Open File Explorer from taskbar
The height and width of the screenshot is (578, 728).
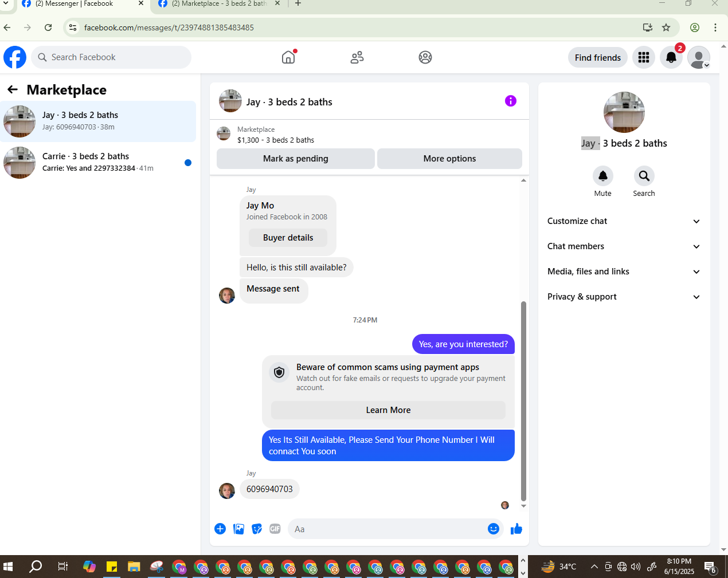pos(134,567)
